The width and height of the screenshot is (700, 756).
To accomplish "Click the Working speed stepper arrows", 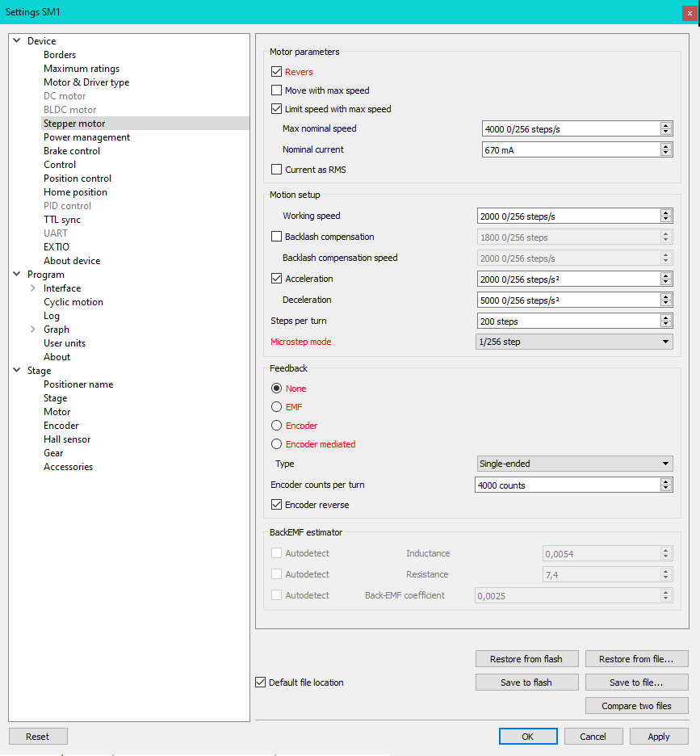I will click(x=666, y=216).
